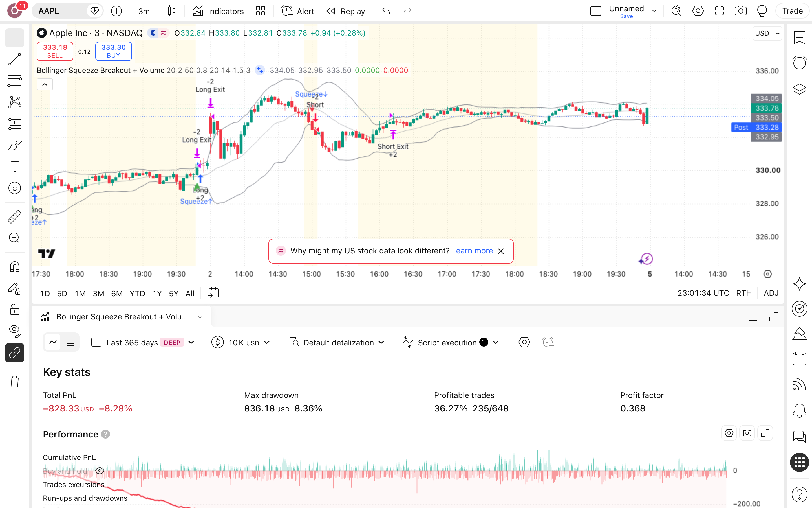The image size is (812, 508).
Task: Collapse the indicator legend chevron
Action: [x=45, y=84]
